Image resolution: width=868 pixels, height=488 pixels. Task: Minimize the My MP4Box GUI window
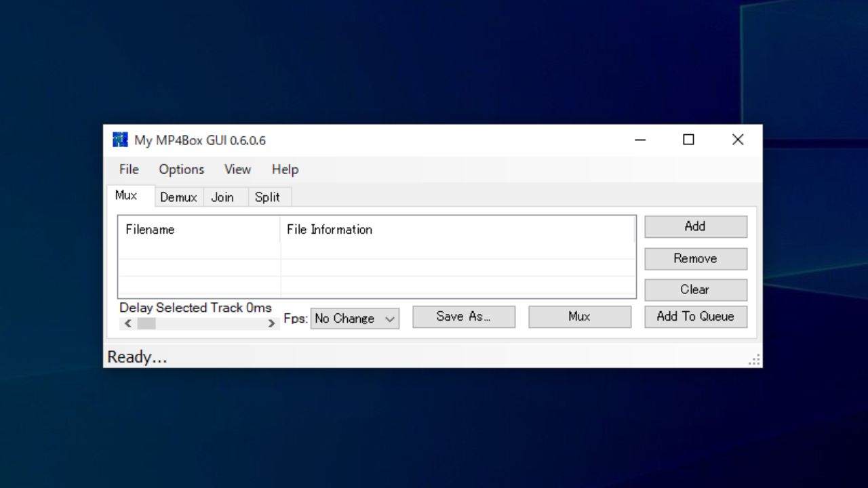coord(641,140)
